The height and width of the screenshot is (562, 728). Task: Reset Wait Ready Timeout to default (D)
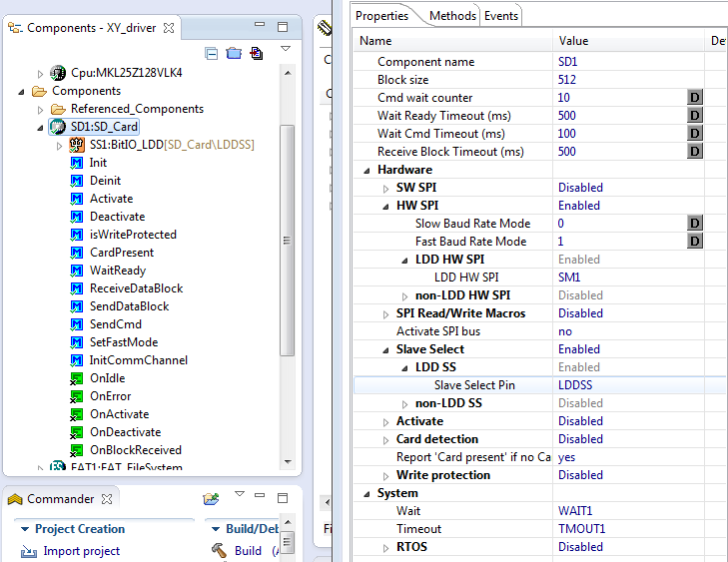695,116
